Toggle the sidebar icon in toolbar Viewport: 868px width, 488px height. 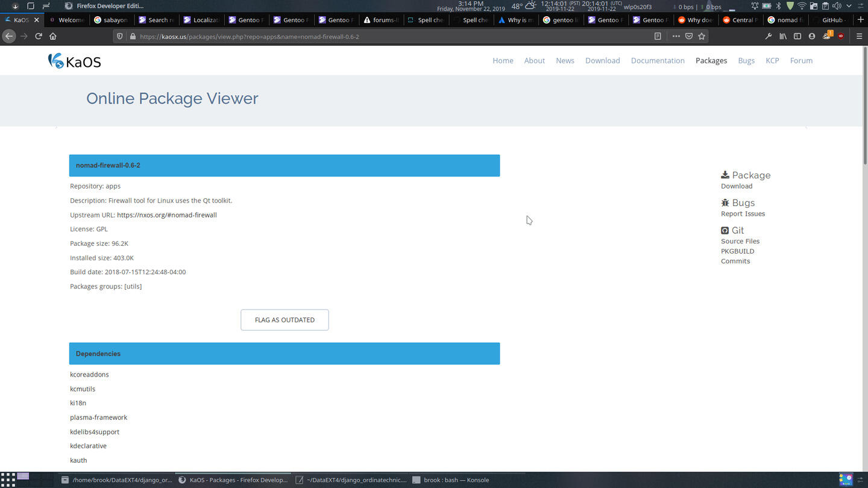(797, 36)
